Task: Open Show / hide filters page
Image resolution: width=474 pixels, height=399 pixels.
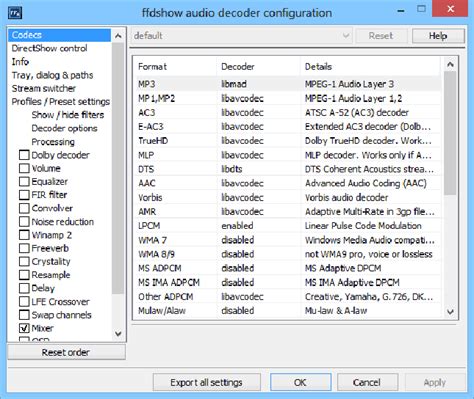Action: coord(68,115)
